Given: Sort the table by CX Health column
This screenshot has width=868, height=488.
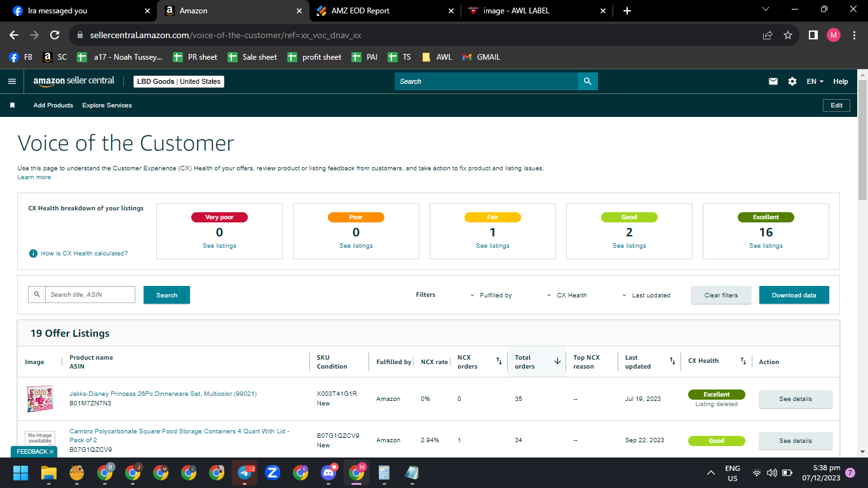Looking at the screenshot, I should click(743, 361).
